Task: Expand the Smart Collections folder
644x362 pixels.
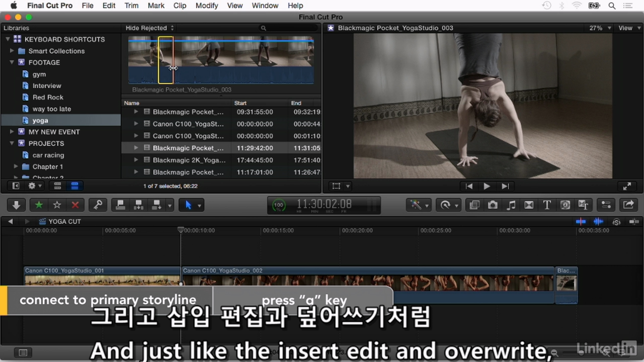Action: point(12,51)
